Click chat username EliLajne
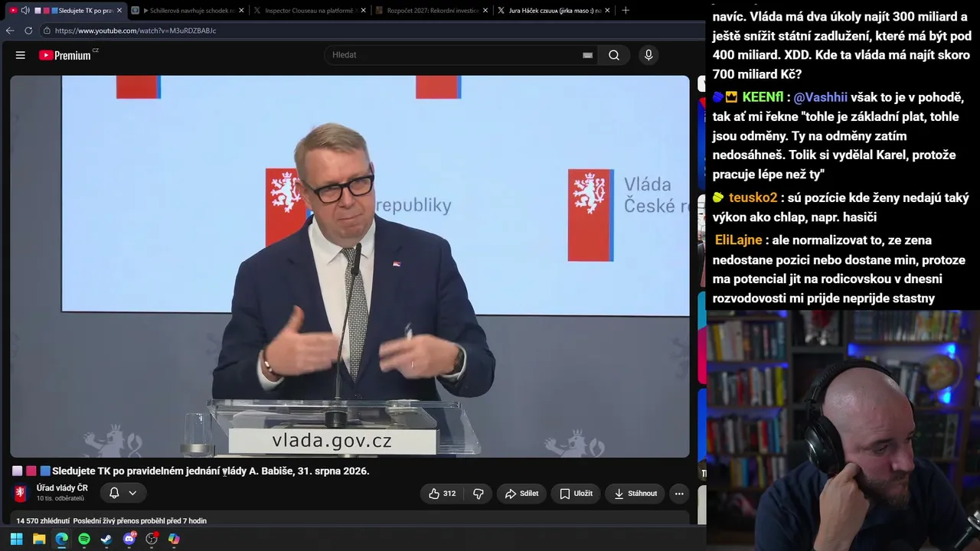This screenshot has height=551, width=980. [739, 240]
